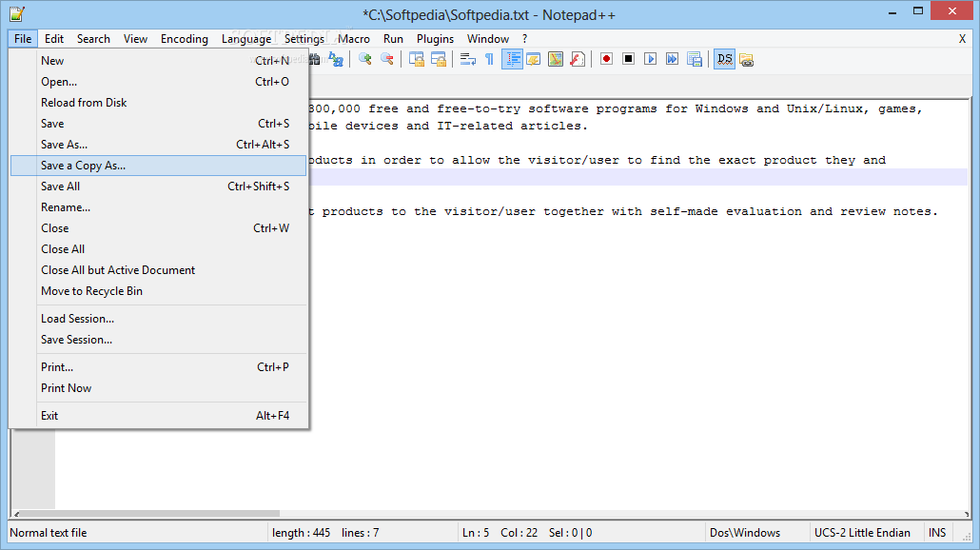Choose New from the File menu
This screenshot has width=980, height=550.
(x=159, y=61)
